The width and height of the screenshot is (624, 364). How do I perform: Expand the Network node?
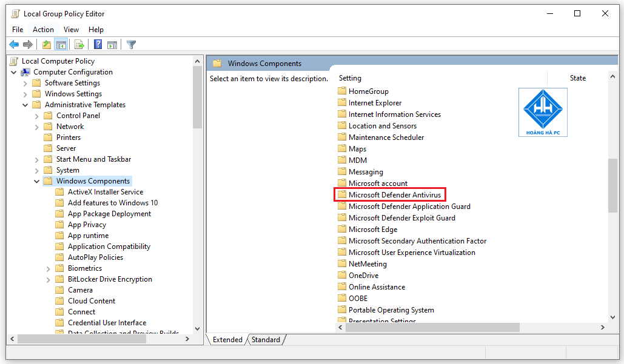[x=36, y=127]
